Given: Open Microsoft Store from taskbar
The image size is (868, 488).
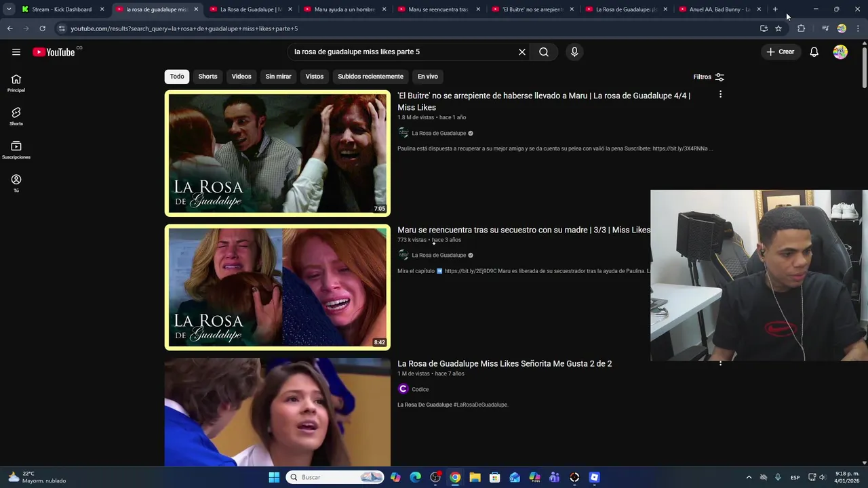Looking at the screenshot, I should click(x=494, y=477).
